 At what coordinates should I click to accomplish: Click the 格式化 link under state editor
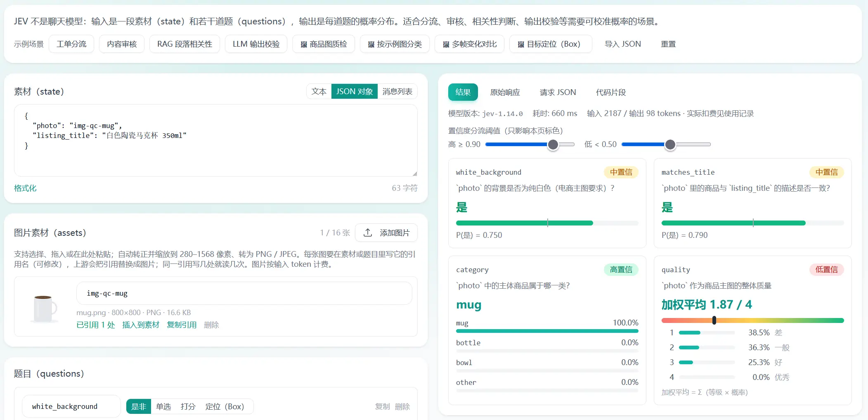click(x=25, y=188)
